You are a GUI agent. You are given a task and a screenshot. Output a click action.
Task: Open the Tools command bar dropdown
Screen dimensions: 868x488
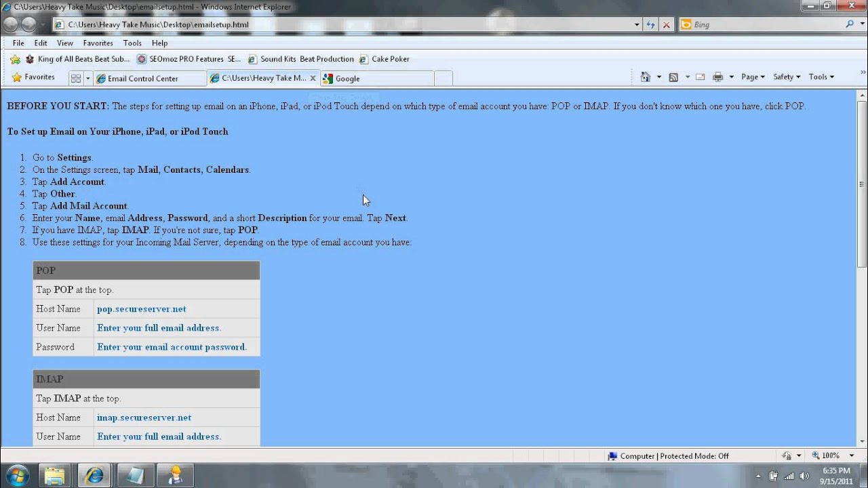pyautogui.click(x=821, y=77)
